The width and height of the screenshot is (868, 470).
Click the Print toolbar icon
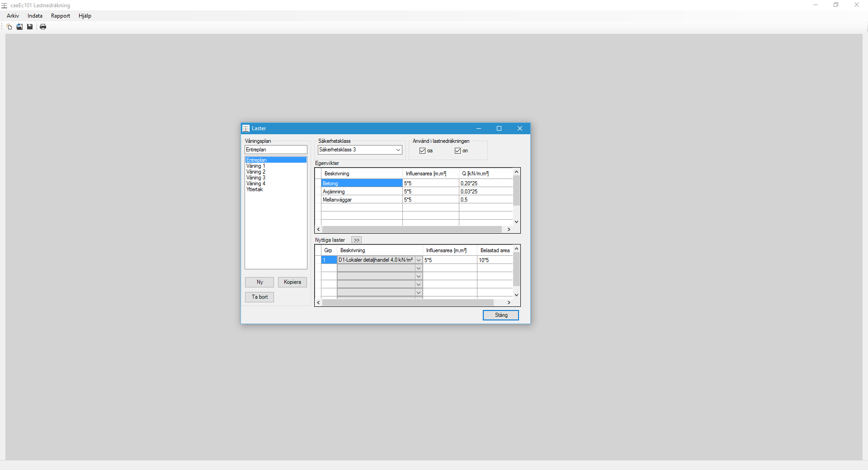[43, 27]
